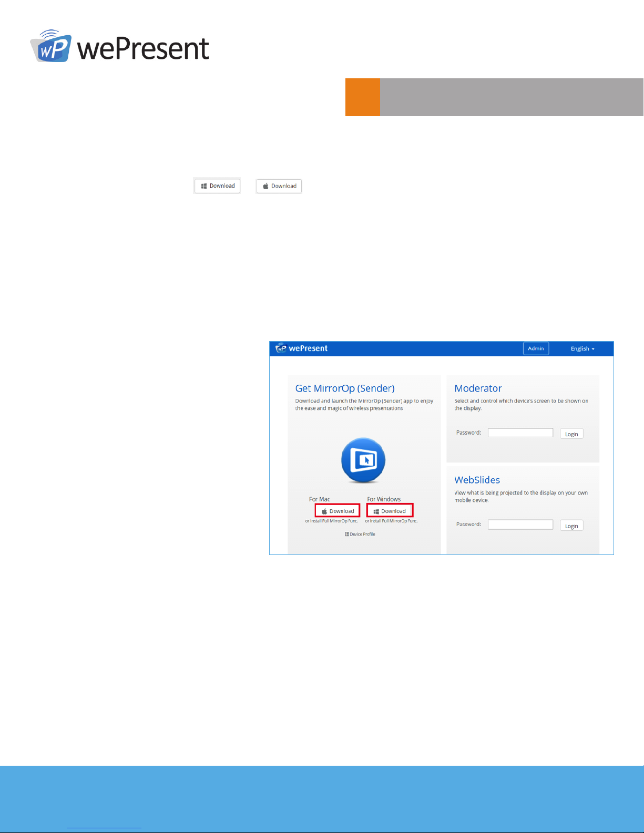This screenshot has width=644, height=833.
Task: Click the Get MirrorOp (Sender) heading
Action: (x=345, y=389)
